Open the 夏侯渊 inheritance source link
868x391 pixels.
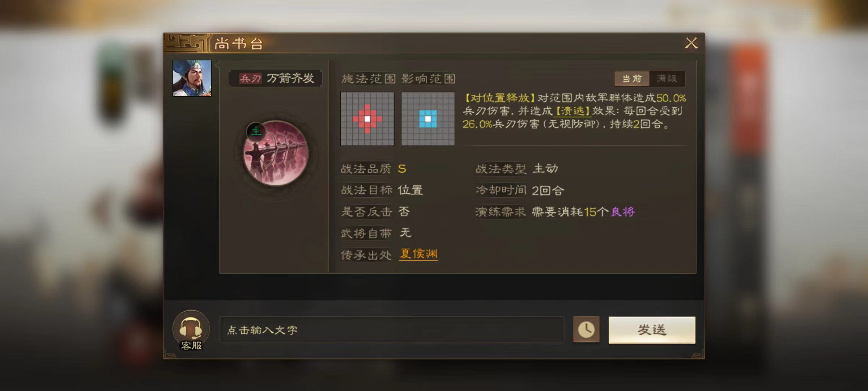[419, 254]
